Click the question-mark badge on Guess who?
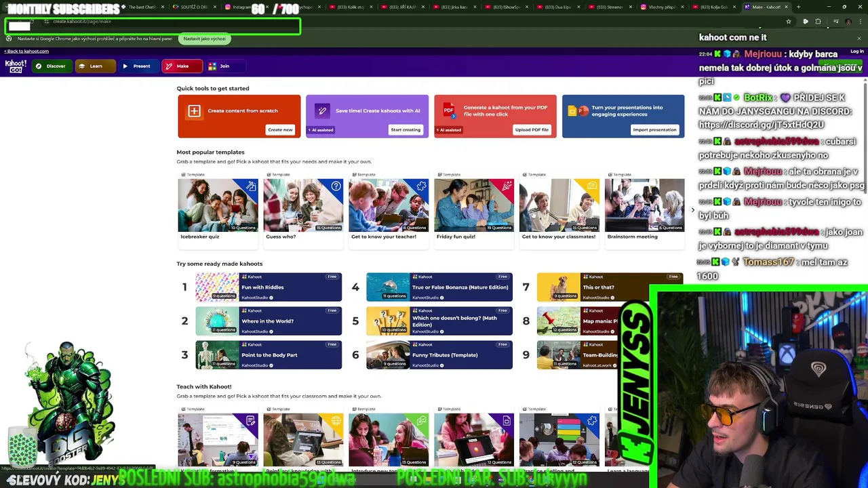Image resolution: width=868 pixels, height=488 pixels. 336,186
